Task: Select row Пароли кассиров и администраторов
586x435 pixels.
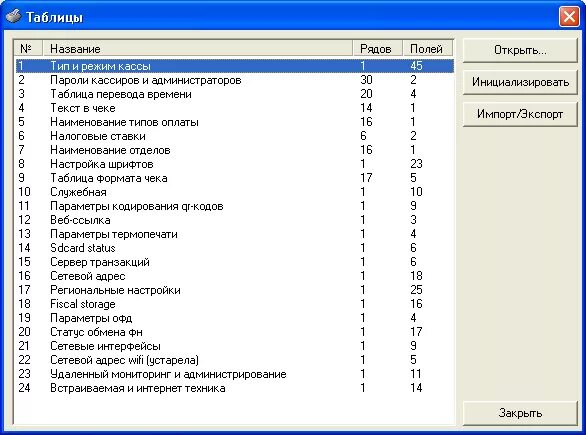Action: (235, 80)
